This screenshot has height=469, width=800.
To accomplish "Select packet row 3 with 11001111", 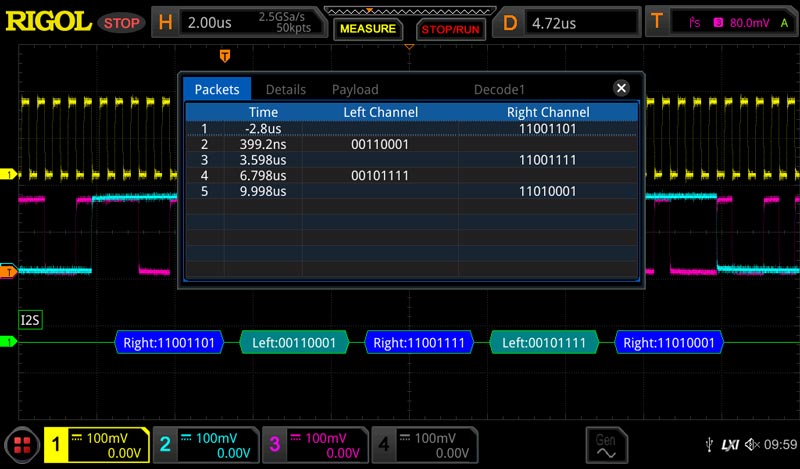I will pyautogui.click(x=410, y=160).
